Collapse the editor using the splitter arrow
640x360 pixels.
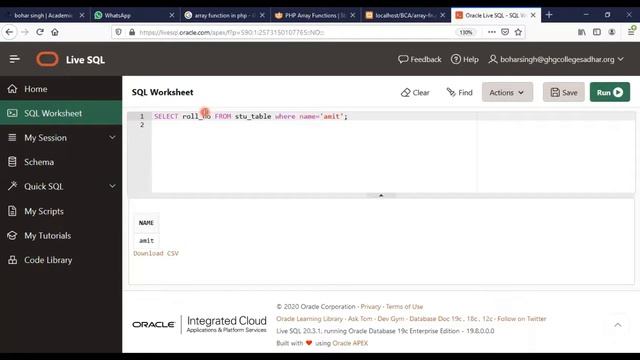coord(381,196)
